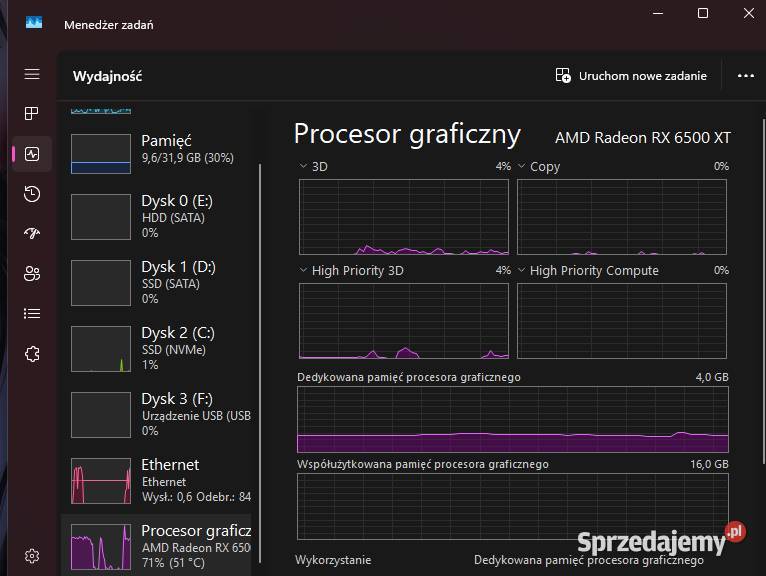Select Dysk 2 (C:) in the performance list
The width and height of the screenshot is (766, 576).
(x=156, y=348)
